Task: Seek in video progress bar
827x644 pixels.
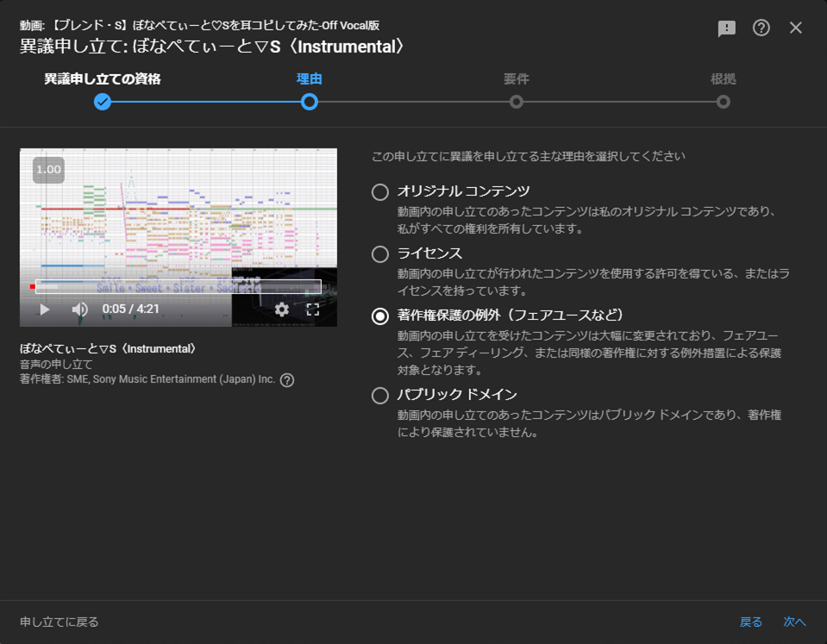Action: tap(179, 287)
